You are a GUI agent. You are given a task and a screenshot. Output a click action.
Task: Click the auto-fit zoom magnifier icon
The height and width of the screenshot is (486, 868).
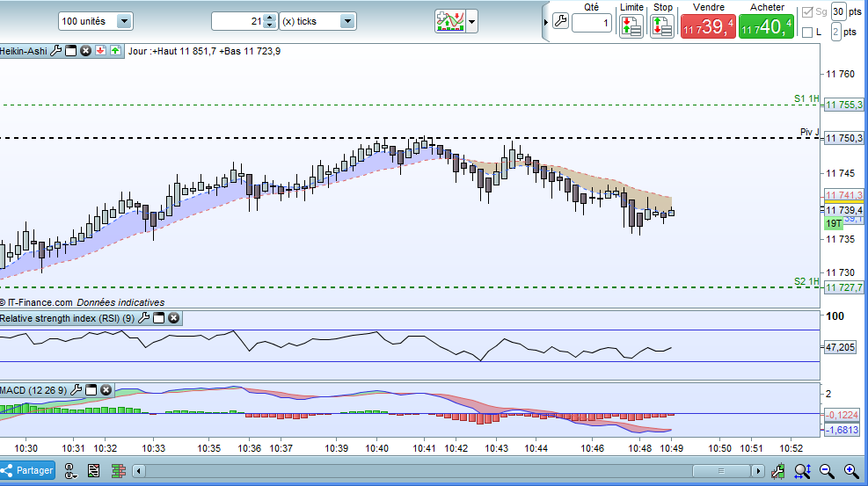[803, 470]
